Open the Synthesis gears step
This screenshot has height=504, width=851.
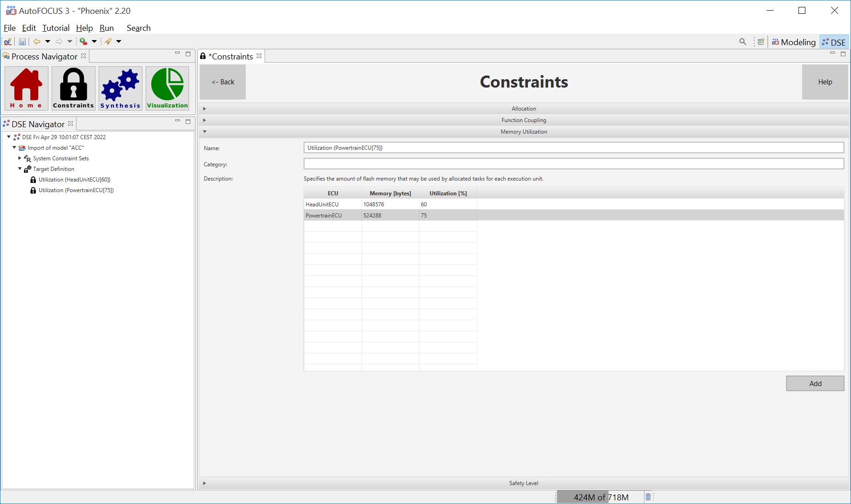pyautogui.click(x=120, y=88)
